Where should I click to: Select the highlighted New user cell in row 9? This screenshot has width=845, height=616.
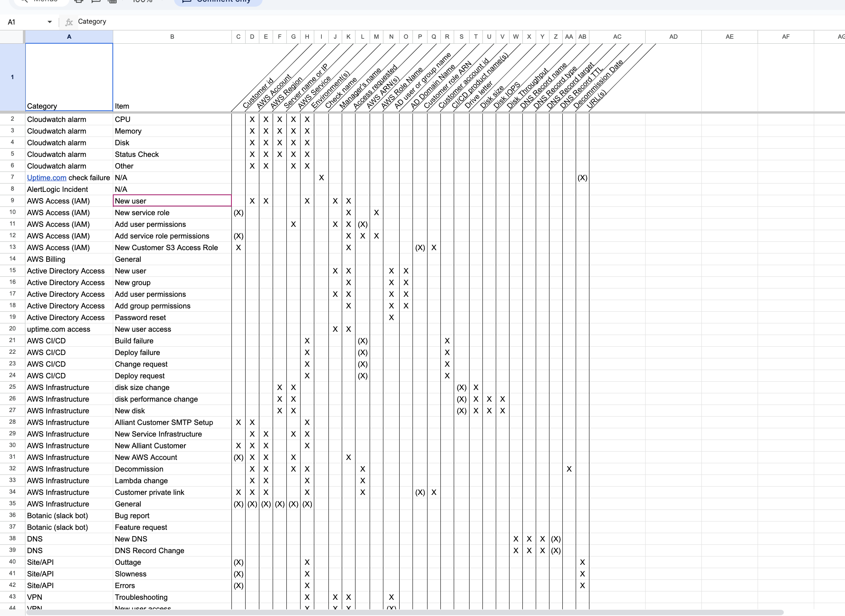172,201
